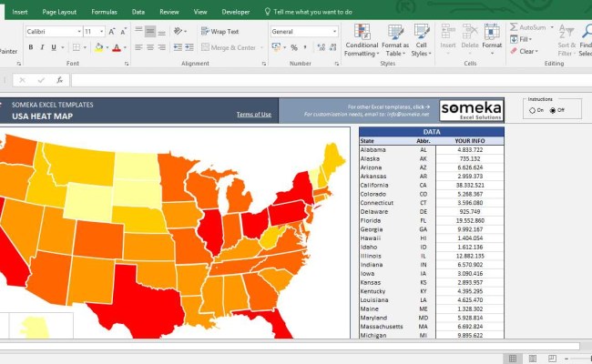Switch to Normal view in status bar
The image size is (592, 364).
click(x=513, y=359)
